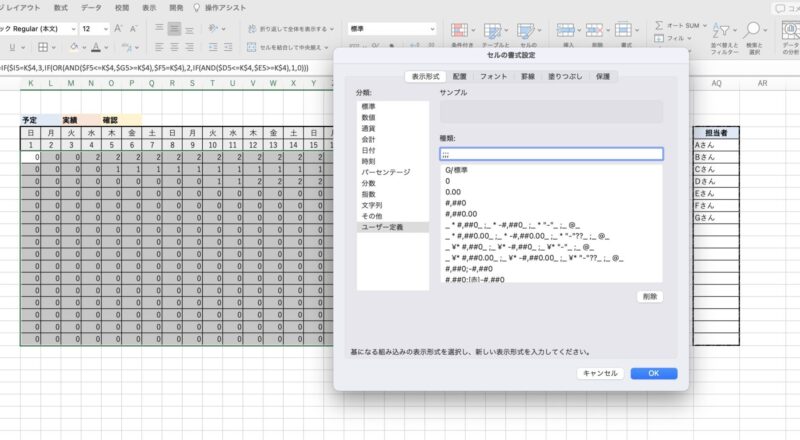
Task: Expand the borders options arrow
Action: pos(54,47)
